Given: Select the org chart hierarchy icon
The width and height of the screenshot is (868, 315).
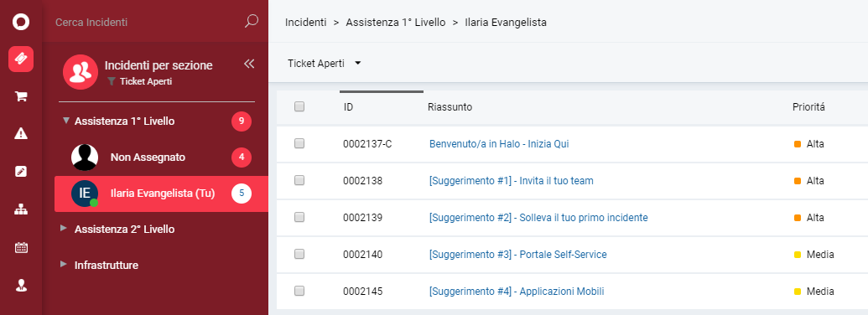Looking at the screenshot, I should 21,209.
